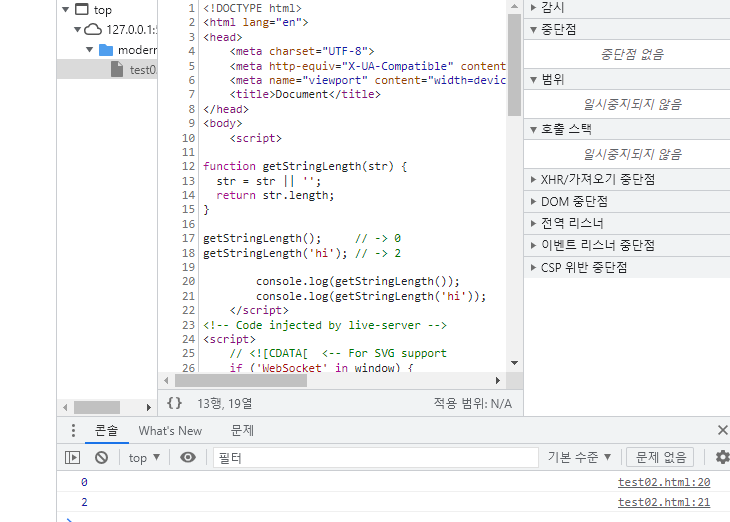Open the 기본 수준 log level dropdown
Image resolution: width=730 pixels, height=522 pixels.
click(579, 457)
